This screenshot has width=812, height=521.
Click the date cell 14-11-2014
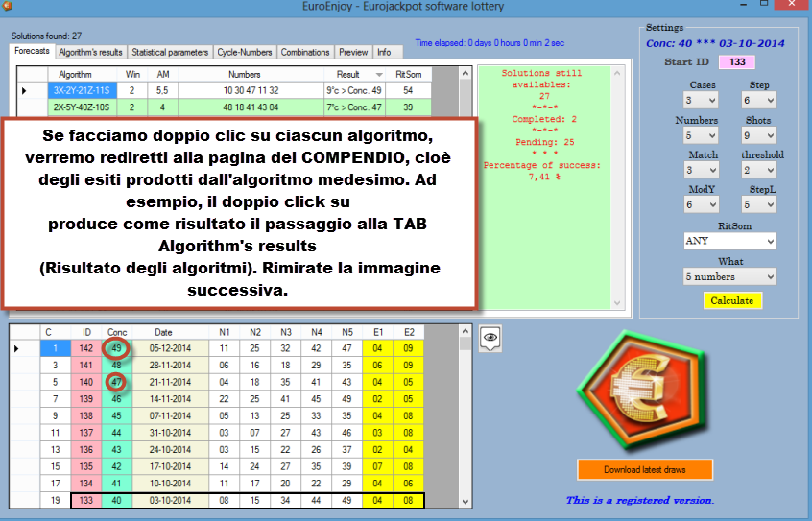[x=171, y=399]
